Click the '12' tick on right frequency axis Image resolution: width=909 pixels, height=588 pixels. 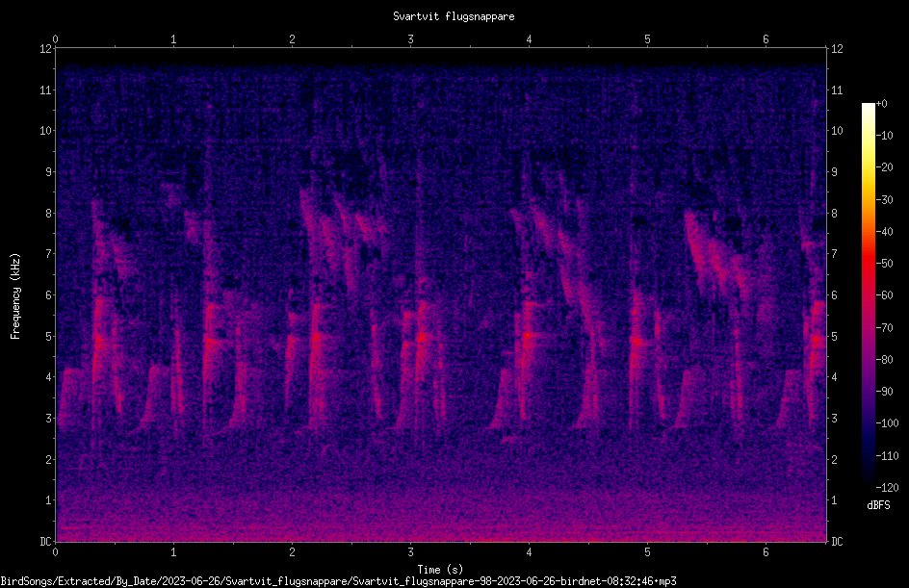pyautogui.click(x=837, y=49)
